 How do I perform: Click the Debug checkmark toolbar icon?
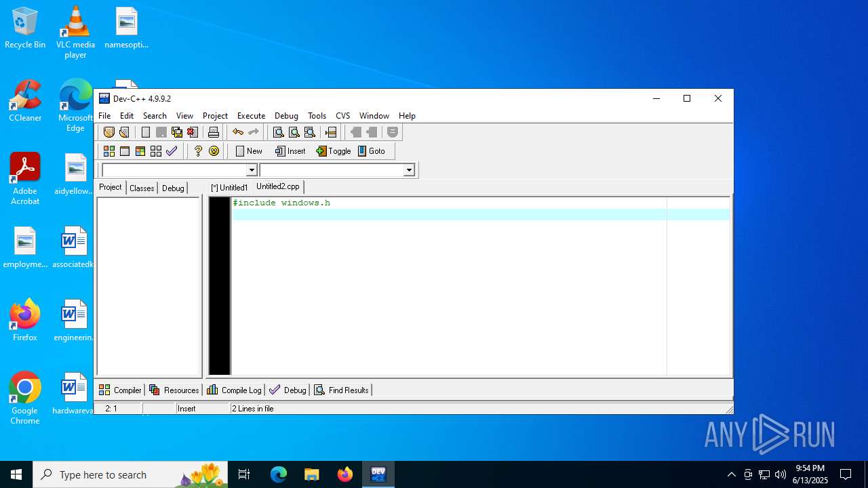coord(172,151)
